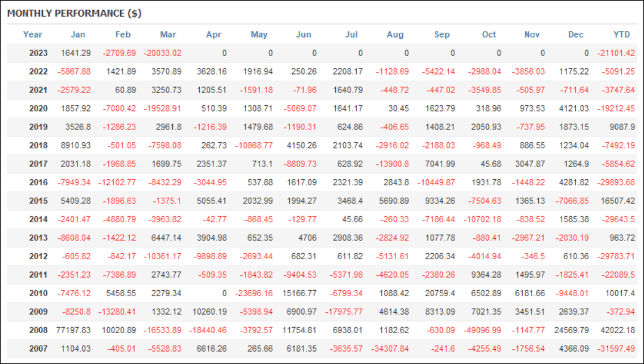Click the Dec column header

pyautogui.click(x=575, y=34)
